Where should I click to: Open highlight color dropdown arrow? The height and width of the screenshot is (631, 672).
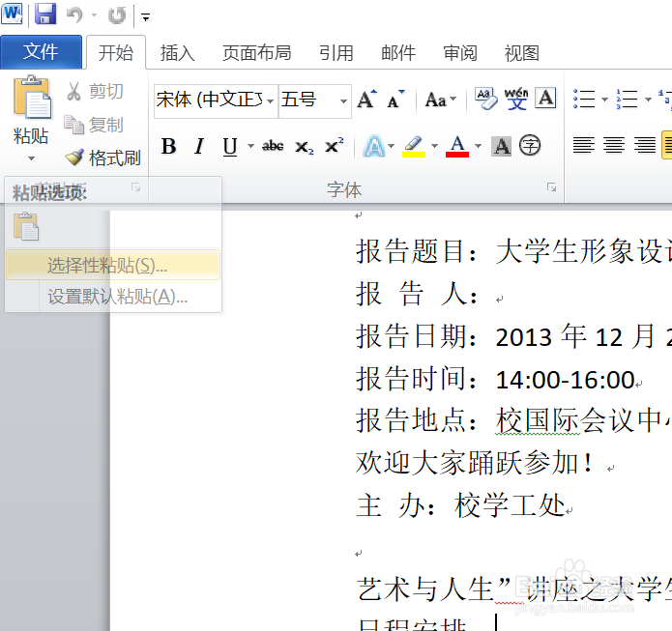coord(434,147)
